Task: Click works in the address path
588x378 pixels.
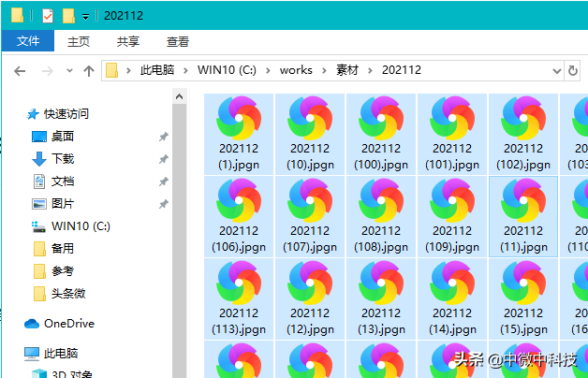Action: point(296,70)
